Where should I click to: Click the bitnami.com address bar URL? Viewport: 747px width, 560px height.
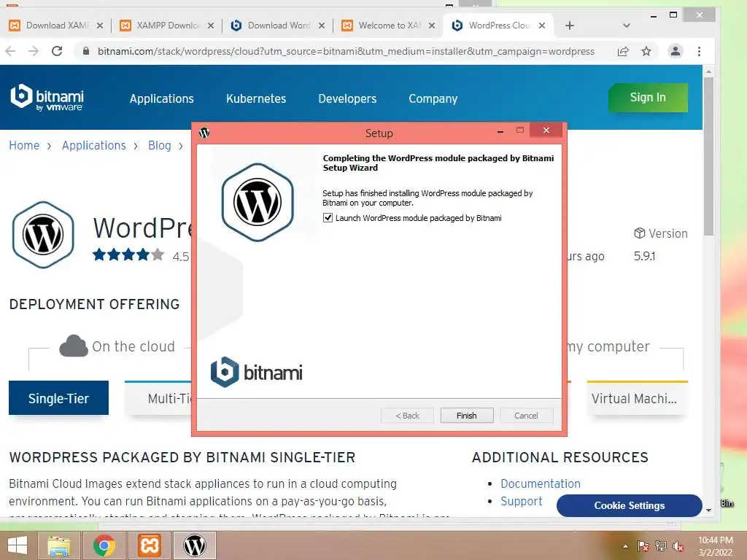coord(346,52)
